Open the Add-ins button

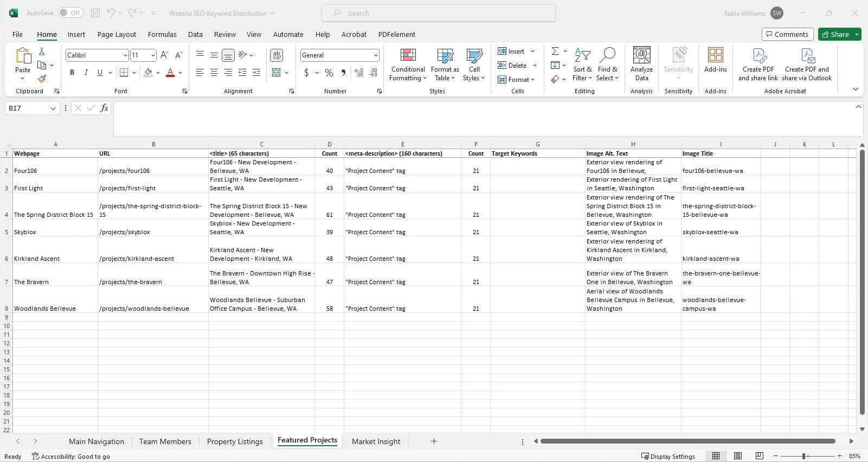[x=716, y=61]
